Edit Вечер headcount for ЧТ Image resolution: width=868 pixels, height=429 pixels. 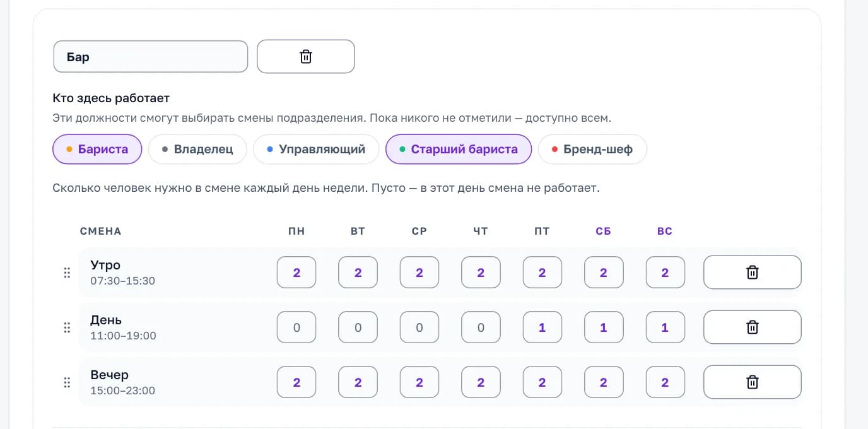tap(481, 382)
